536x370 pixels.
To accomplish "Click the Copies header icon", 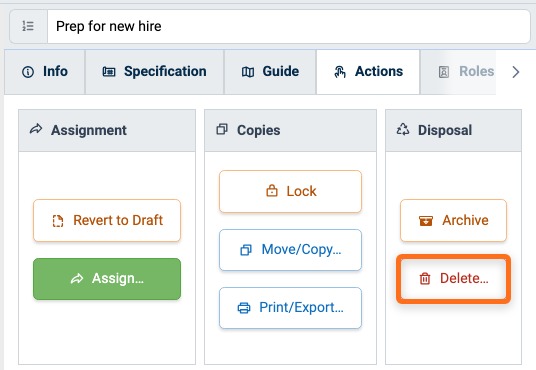I will [222, 130].
